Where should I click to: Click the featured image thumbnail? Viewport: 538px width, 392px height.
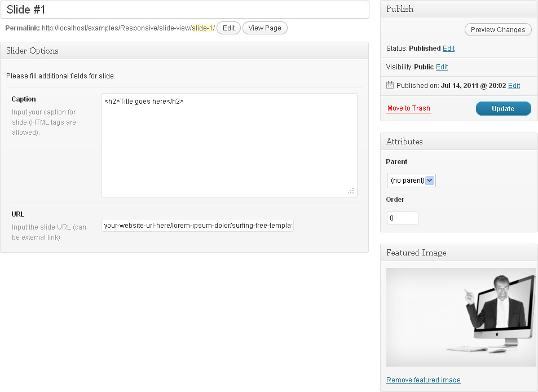pyautogui.click(x=461, y=317)
